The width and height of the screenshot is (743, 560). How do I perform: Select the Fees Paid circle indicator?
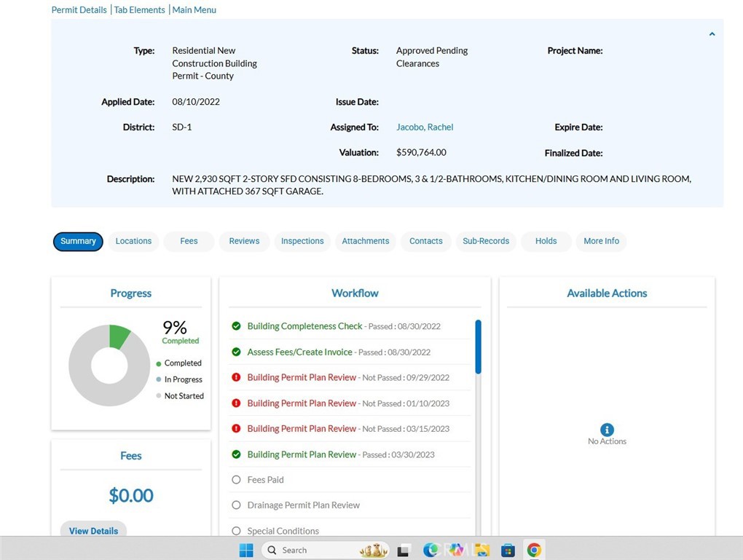(236, 480)
